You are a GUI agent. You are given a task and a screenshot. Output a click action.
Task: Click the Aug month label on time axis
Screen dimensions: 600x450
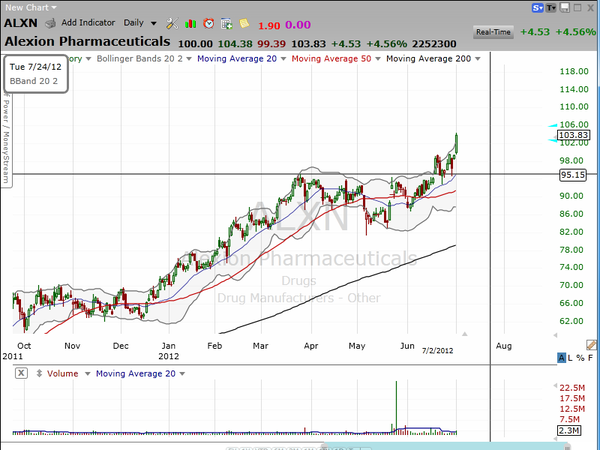tap(504, 346)
